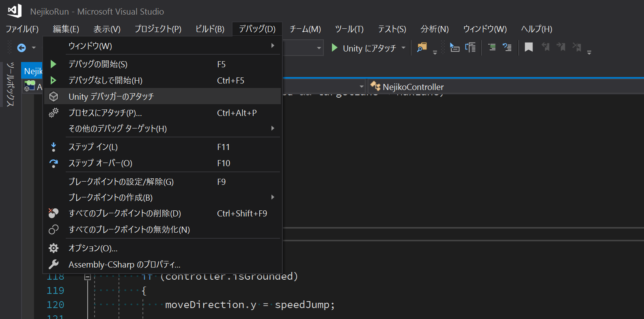Select デバッグの開始(S) menu entry
The width and height of the screenshot is (644, 319).
[162, 64]
